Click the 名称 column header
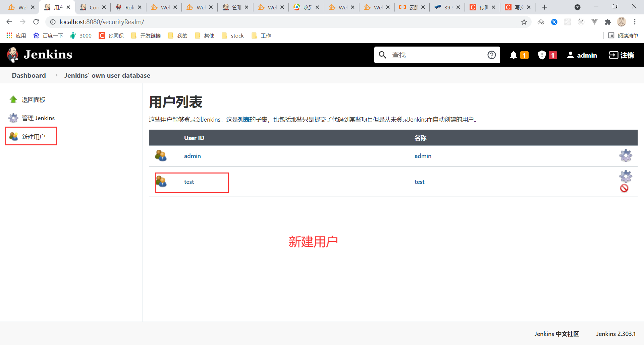 pos(420,138)
